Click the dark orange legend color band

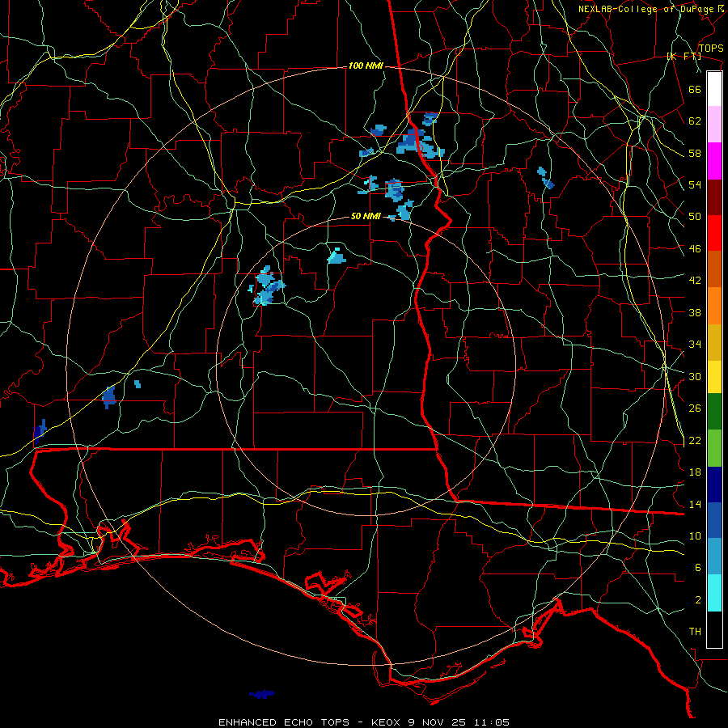click(714, 269)
